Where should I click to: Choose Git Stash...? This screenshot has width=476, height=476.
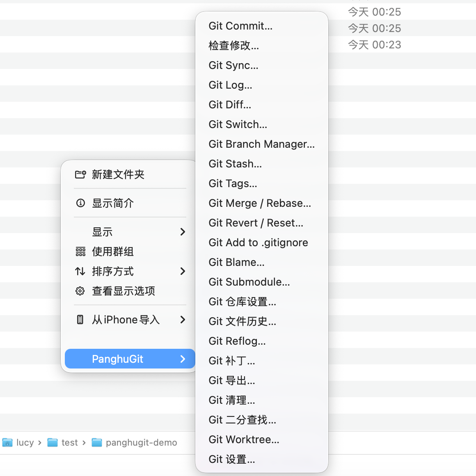click(262, 164)
